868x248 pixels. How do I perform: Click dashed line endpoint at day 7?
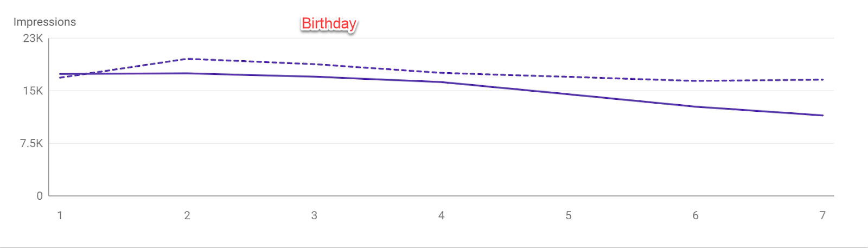[822, 80]
